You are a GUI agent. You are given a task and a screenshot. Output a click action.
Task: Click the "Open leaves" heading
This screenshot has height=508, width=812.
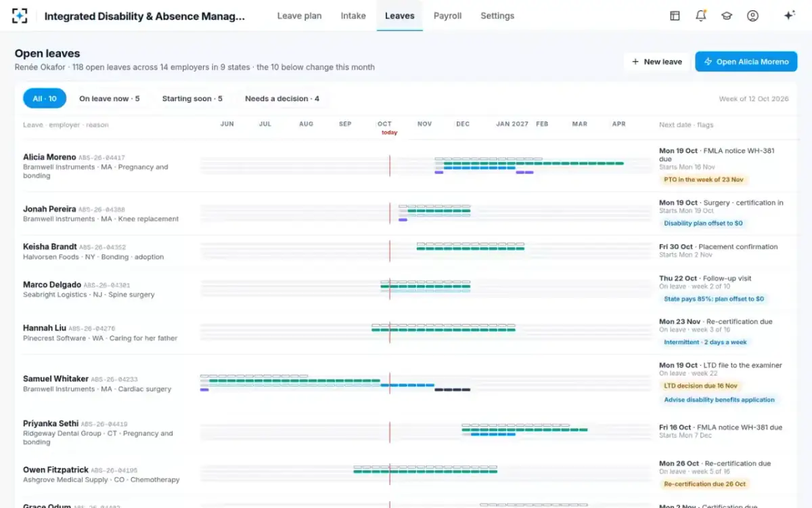(47, 54)
